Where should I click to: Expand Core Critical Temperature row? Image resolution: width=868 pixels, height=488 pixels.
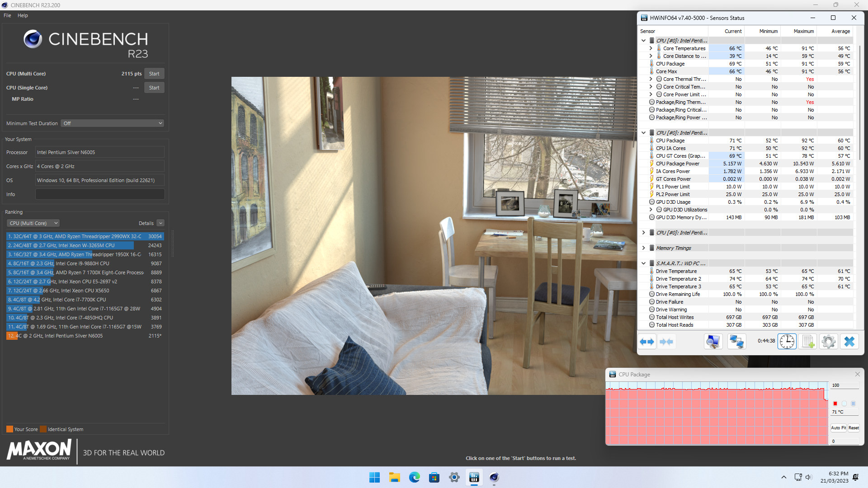[651, 87]
